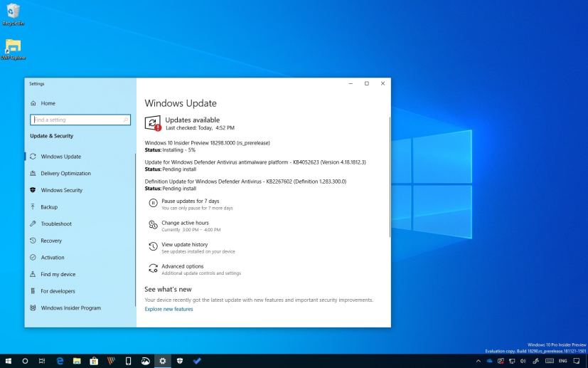Viewport: 588px width, 368px height.
Task: Click the search magnifier icon in Settings
Action: pos(126,120)
